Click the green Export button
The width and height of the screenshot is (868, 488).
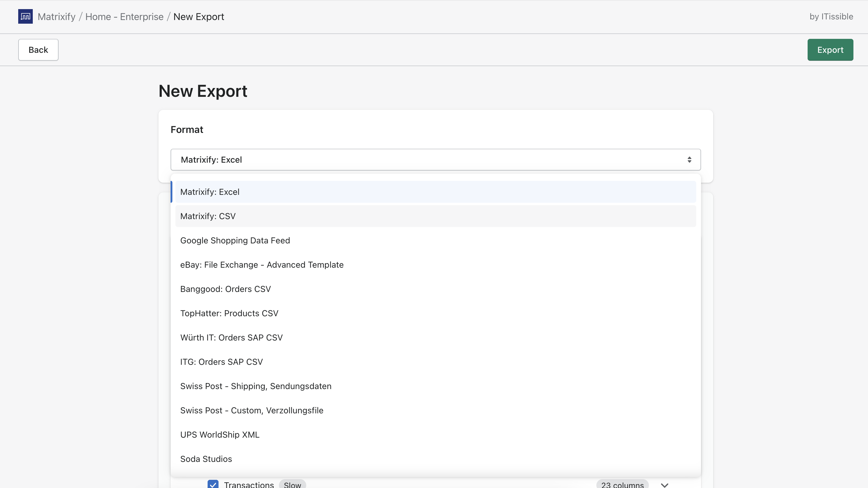[x=830, y=50]
